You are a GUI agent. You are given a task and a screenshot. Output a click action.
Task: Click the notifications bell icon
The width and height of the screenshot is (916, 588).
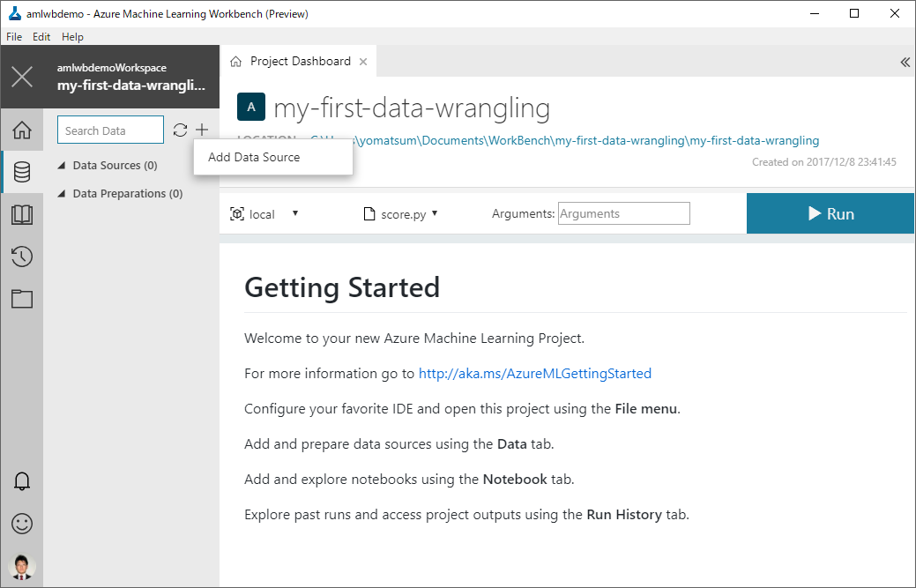(x=22, y=481)
